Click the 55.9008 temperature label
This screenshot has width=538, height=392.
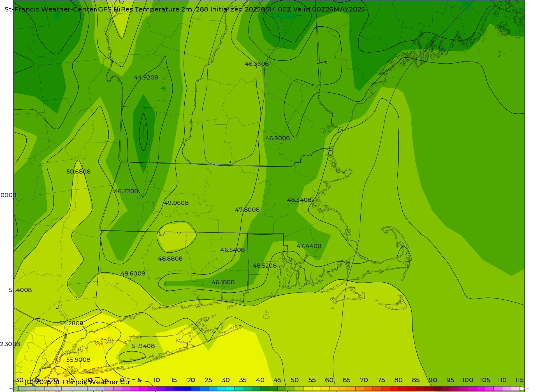click(x=78, y=360)
